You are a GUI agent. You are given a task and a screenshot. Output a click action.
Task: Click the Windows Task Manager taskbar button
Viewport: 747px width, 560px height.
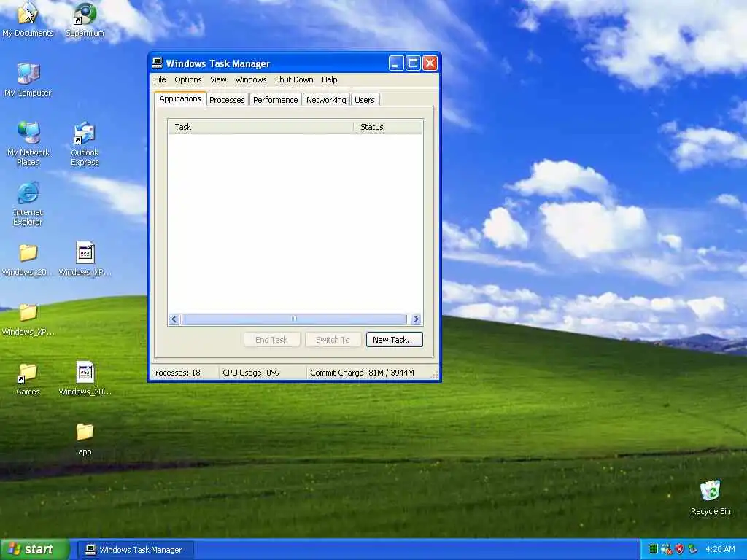click(134, 550)
